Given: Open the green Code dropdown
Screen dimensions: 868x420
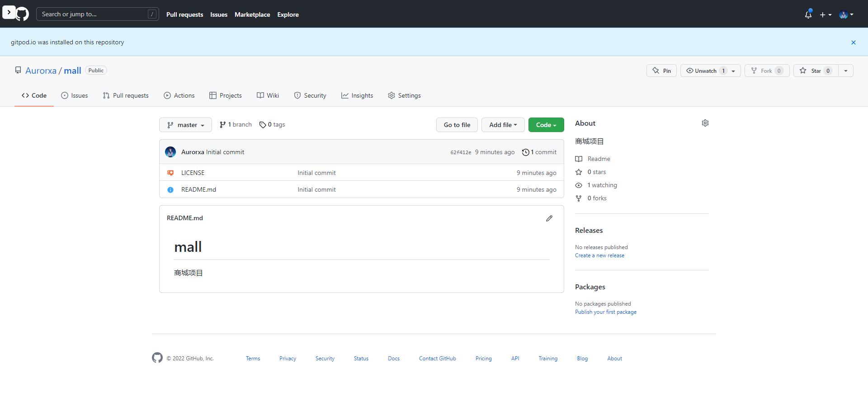Looking at the screenshot, I should tap(546, 125).
